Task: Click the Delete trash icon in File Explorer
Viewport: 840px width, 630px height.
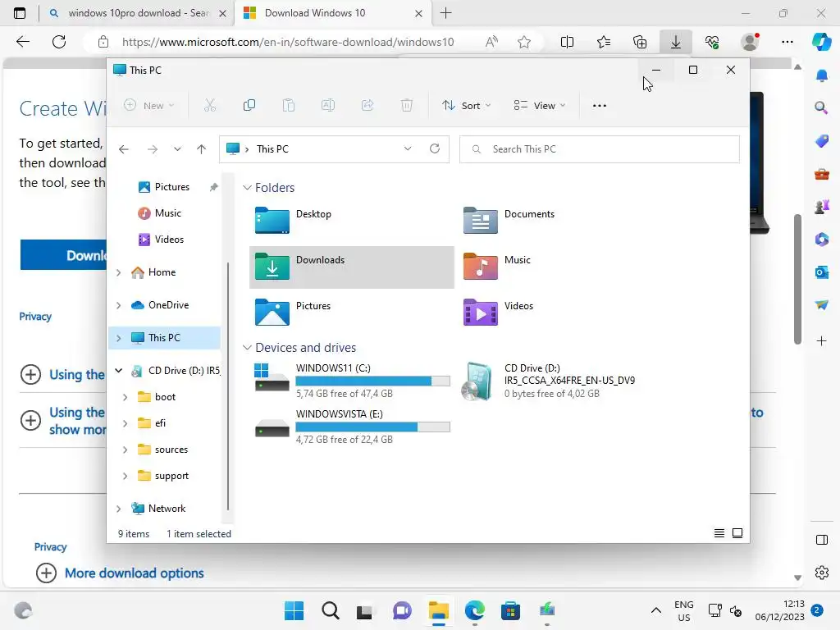Action: (407, 106)
